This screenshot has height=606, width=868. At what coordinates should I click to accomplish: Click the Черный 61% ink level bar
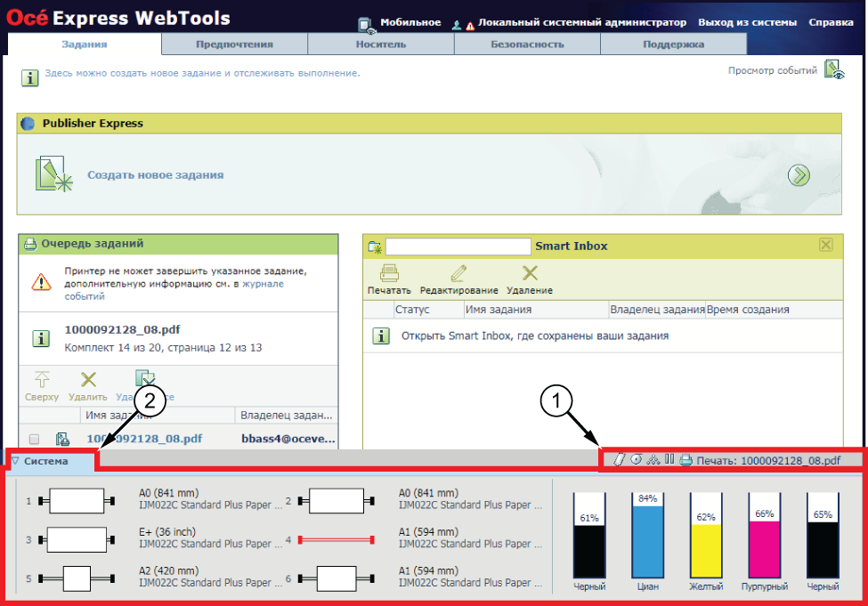click(x=589, y=535)
